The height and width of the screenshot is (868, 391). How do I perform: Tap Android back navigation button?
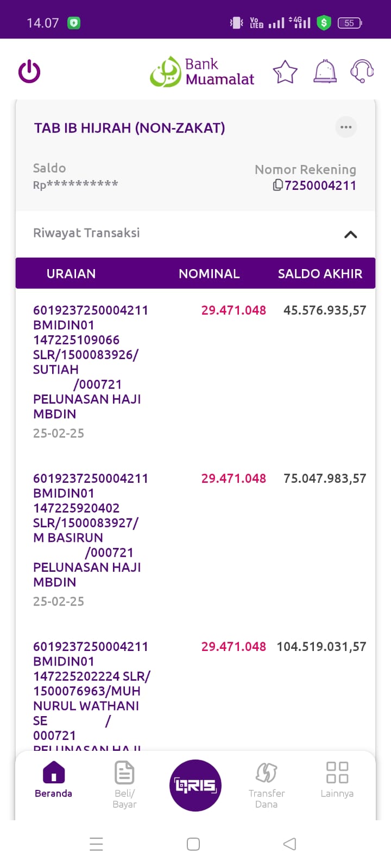click(x=290, y=844)
